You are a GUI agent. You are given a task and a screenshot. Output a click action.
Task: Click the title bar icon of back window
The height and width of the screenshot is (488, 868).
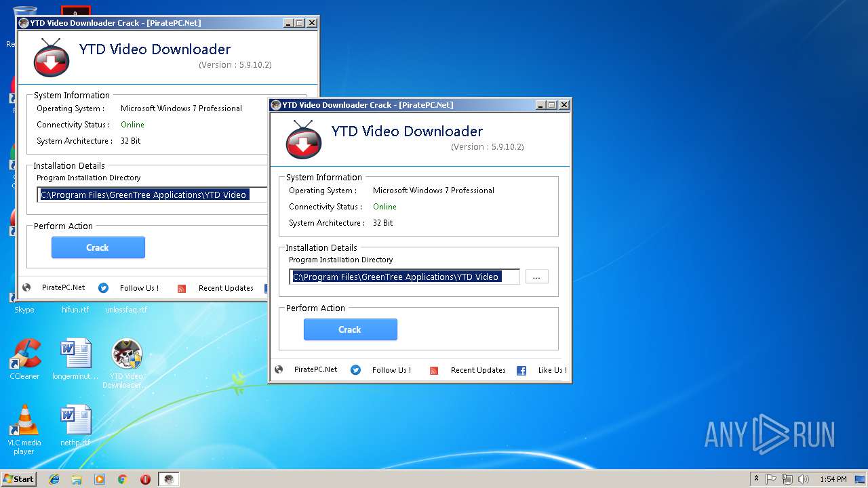point(23,23)
